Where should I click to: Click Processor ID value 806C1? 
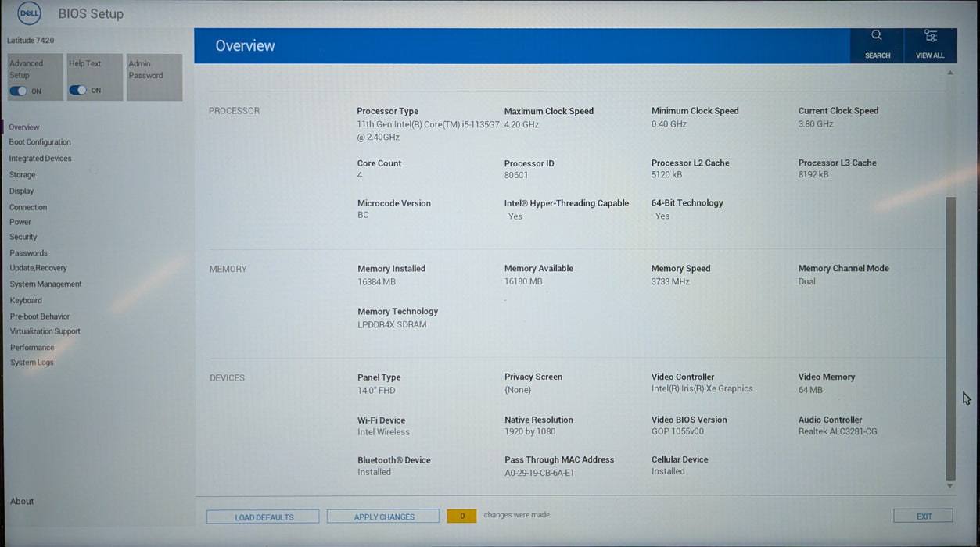point(517,176)
